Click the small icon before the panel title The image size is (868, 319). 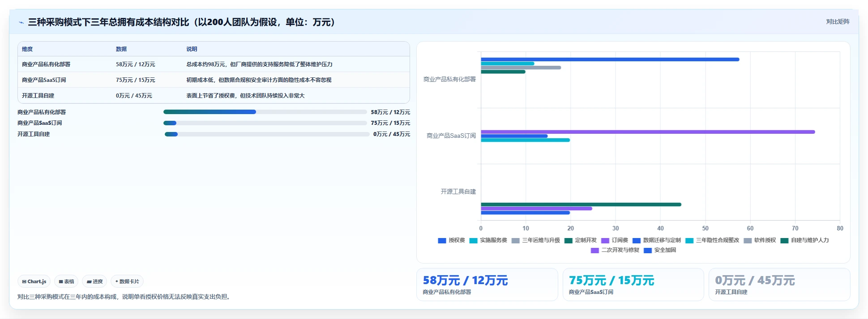(x=21, y=22)
